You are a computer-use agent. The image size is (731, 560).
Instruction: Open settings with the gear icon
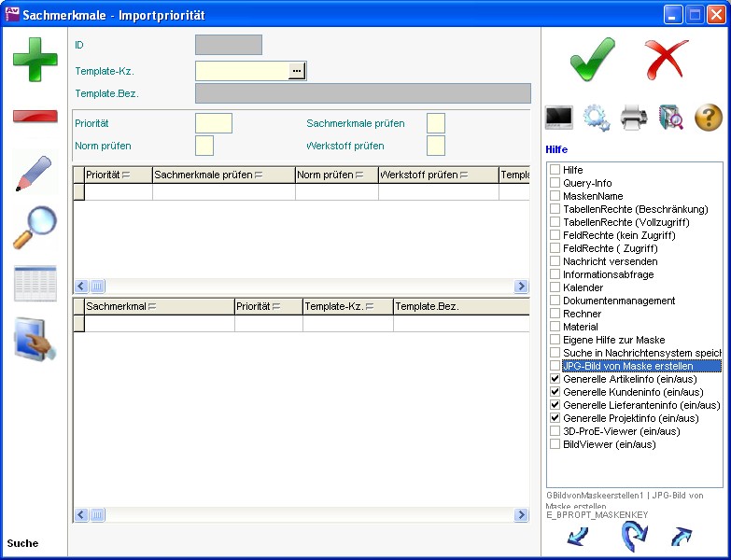[x=597, y=118]
